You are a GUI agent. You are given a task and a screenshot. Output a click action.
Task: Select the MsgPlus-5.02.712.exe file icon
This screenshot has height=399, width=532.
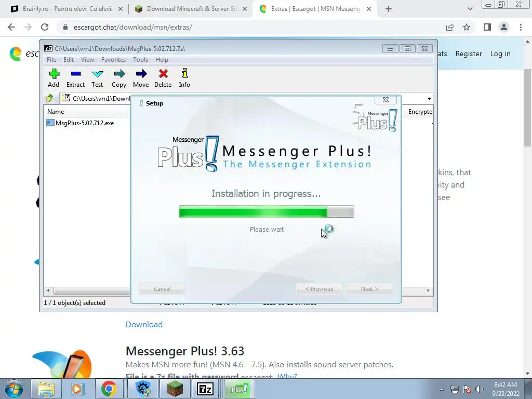pos(50,123)
